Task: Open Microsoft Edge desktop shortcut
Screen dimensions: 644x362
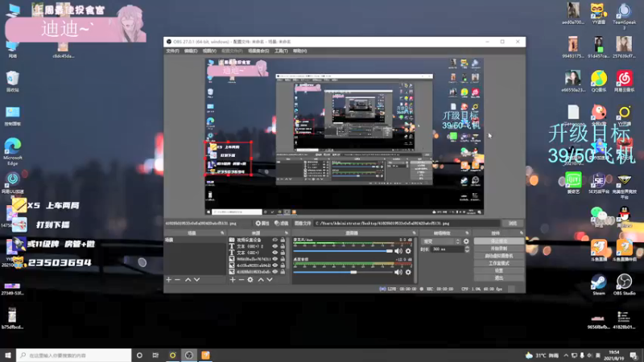Action: pos(13,151)
